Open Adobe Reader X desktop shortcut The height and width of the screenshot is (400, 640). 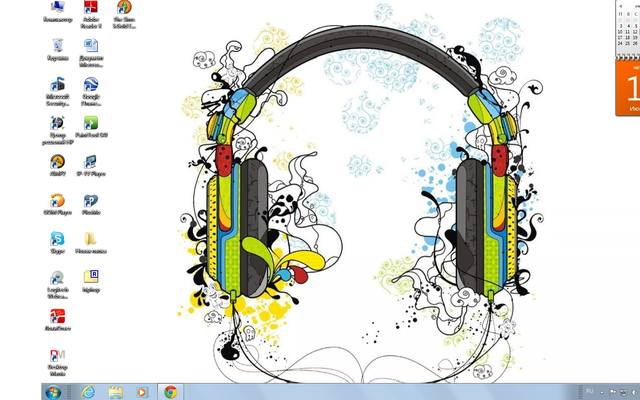click(91, 9)
